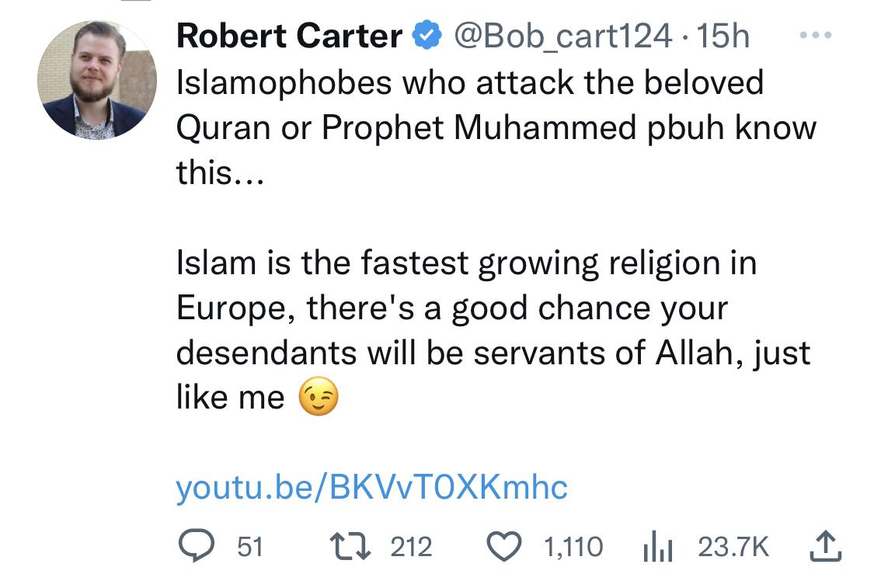
Task: Click the like count 1,110
Action: pos(573,547)
